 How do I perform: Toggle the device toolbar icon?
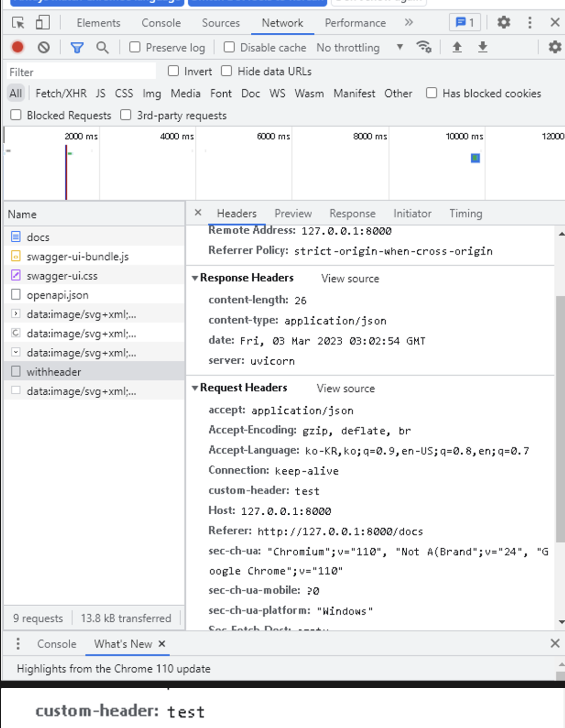43,23
